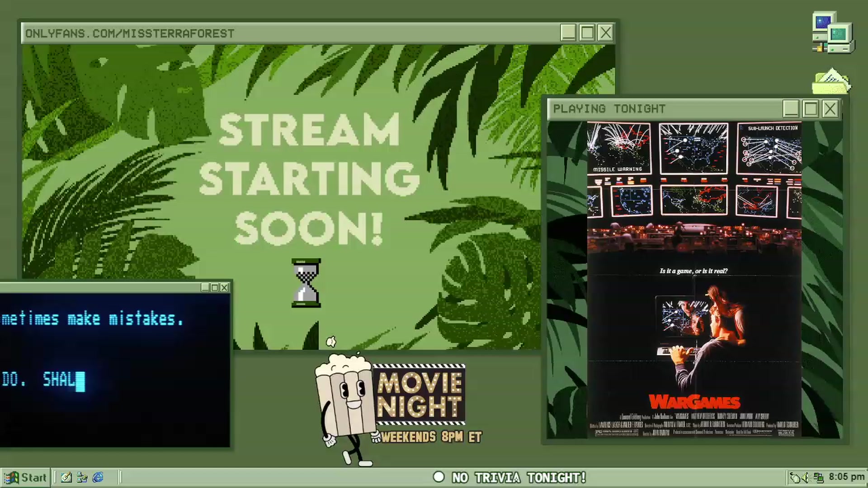Minimize the onlyfans.com/missterraforest window
The width and height of the screenshot is (868, 488).
[x=568, y=33]
